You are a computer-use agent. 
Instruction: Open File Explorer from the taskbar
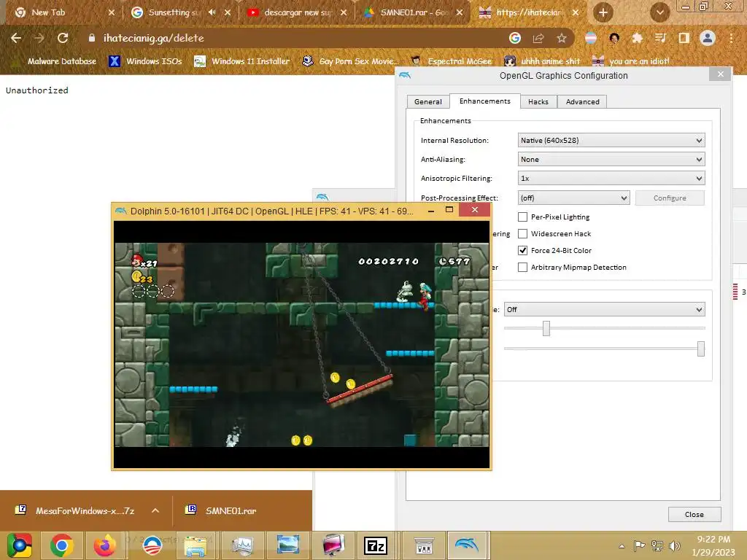point(196,545)
